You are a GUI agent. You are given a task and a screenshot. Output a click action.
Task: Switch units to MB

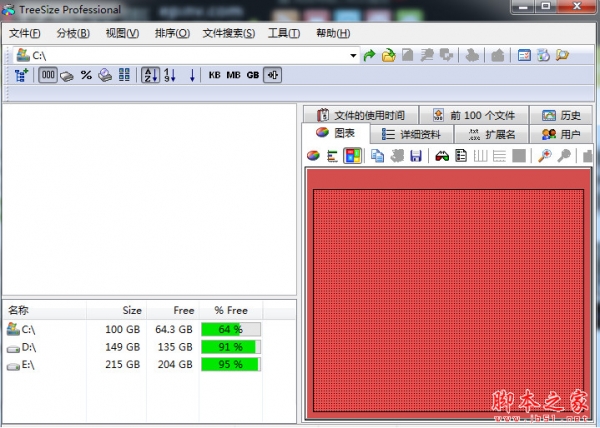coord(233,75)
